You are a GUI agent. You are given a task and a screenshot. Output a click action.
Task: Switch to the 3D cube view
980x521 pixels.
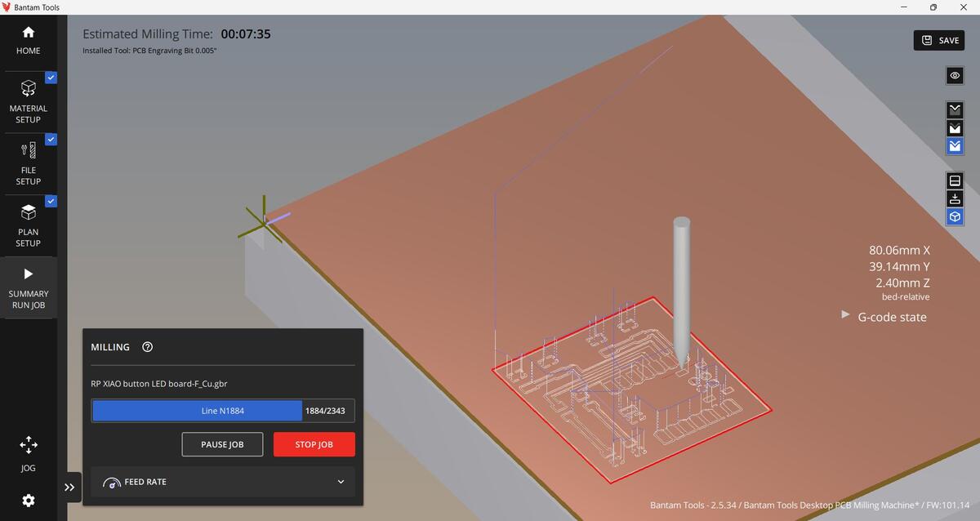(955, 217)
